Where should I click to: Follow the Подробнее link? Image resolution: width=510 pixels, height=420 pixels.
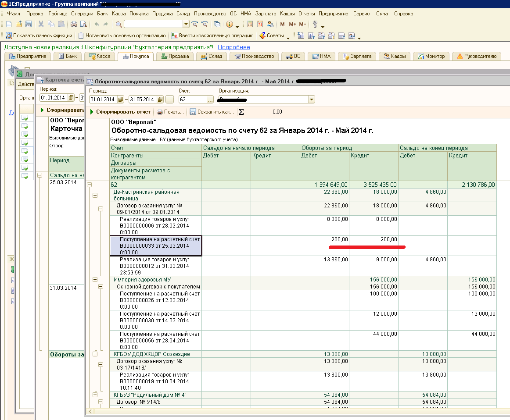coord(233,47)
